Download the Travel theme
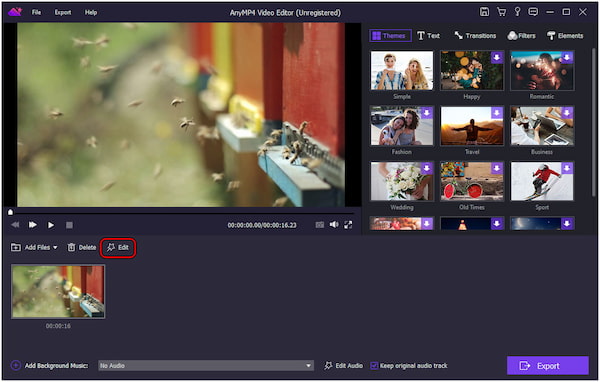The image size is (600, 382). coord(497,113)
